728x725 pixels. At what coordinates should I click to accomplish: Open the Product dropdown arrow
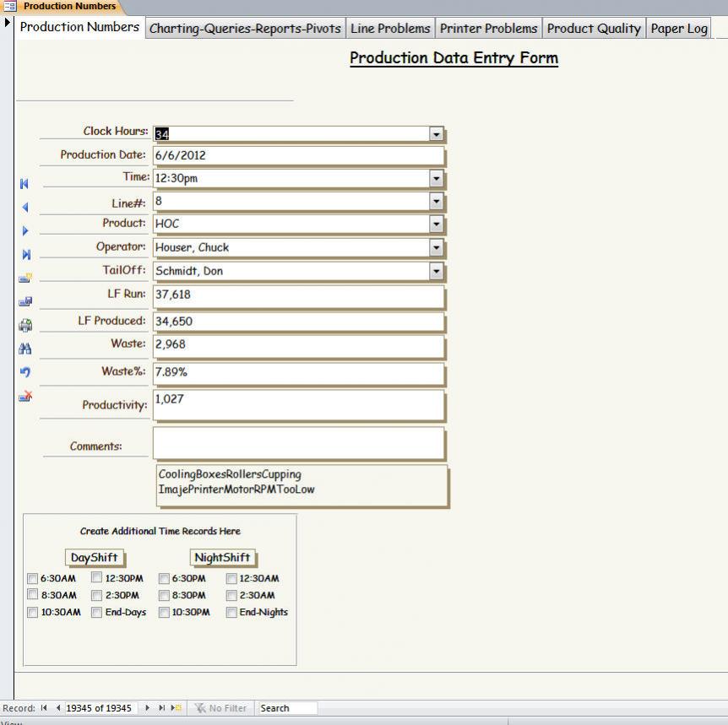436,224
